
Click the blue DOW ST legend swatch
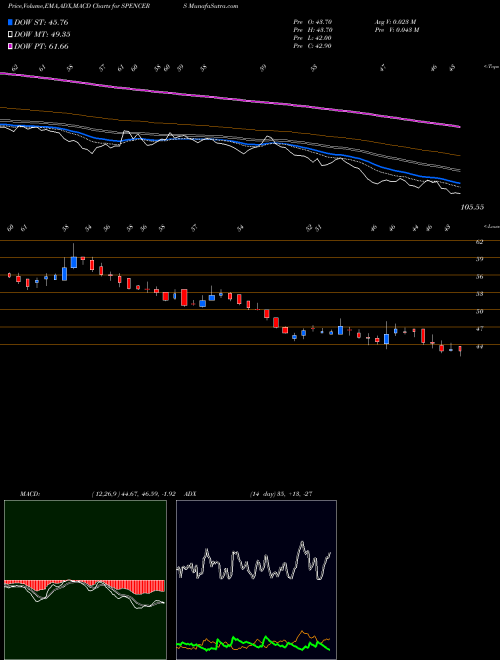point(11,22)
